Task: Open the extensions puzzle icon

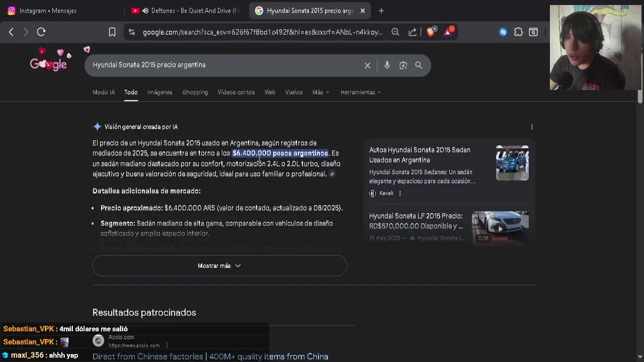Action: (518, 32)
